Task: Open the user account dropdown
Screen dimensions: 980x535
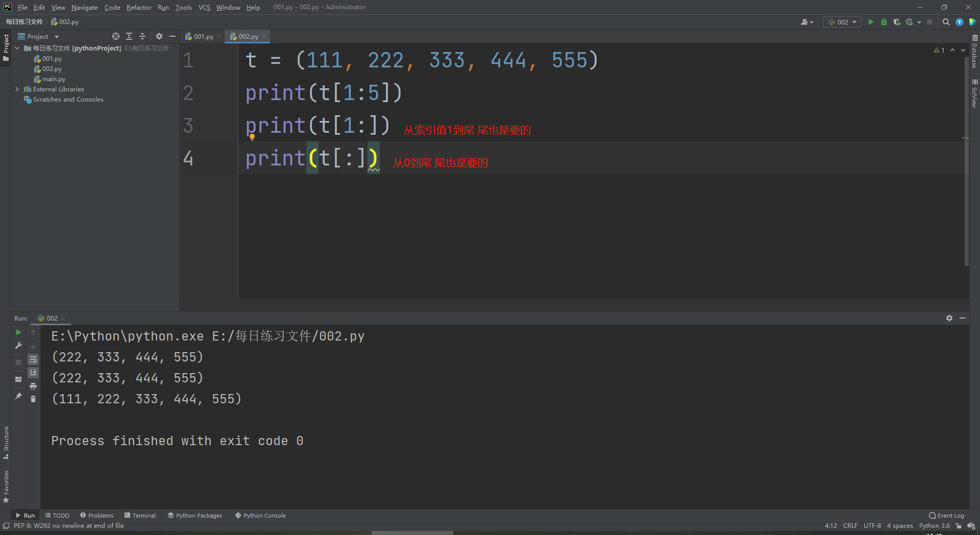Action: pyautogui.click(x=807, y=22)
